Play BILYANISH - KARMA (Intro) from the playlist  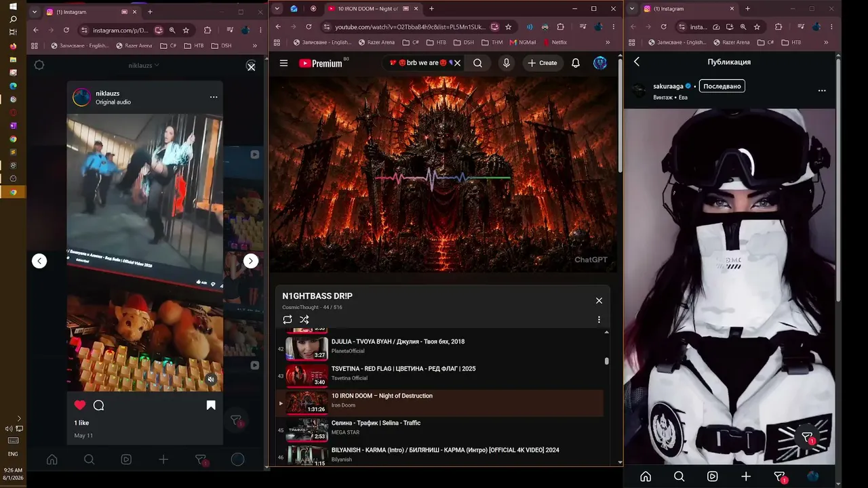[439, 455]
